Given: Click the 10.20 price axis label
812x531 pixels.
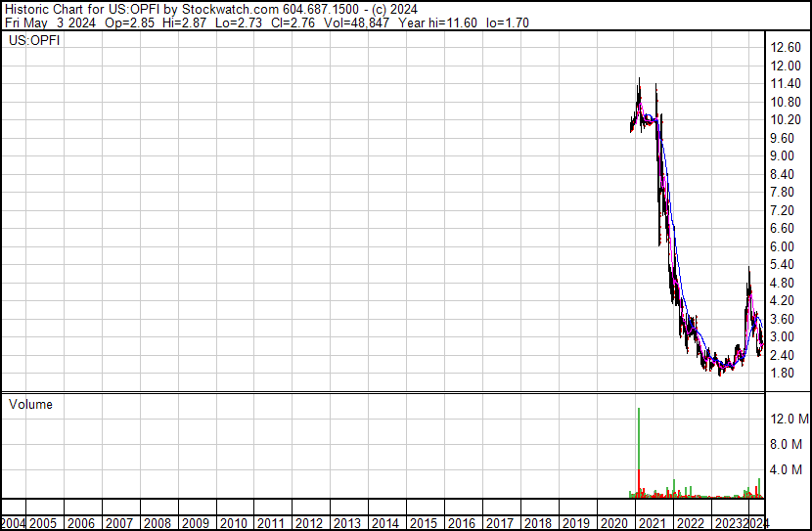Looking at the screenshot, I should (x=786, y=120).
